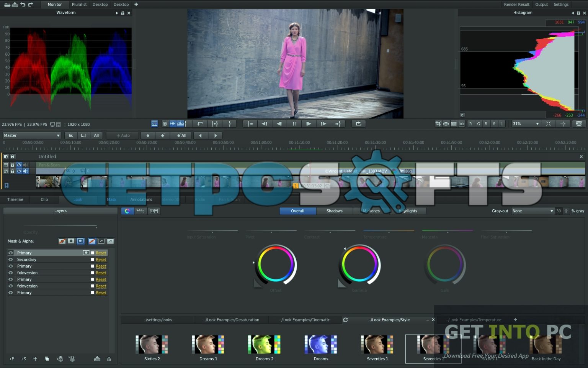
Task: Delete layer with the trash icon
Action: (x=109, y=359)
